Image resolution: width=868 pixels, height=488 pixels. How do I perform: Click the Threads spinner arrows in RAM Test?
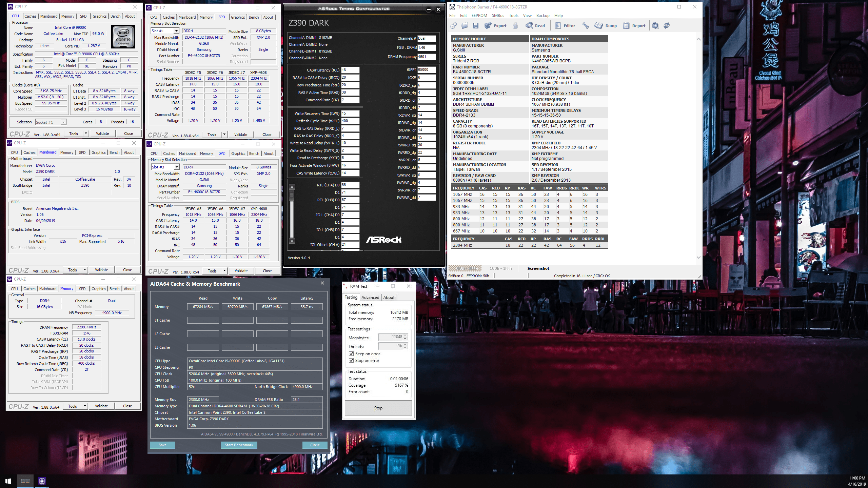tap(405, 346)
